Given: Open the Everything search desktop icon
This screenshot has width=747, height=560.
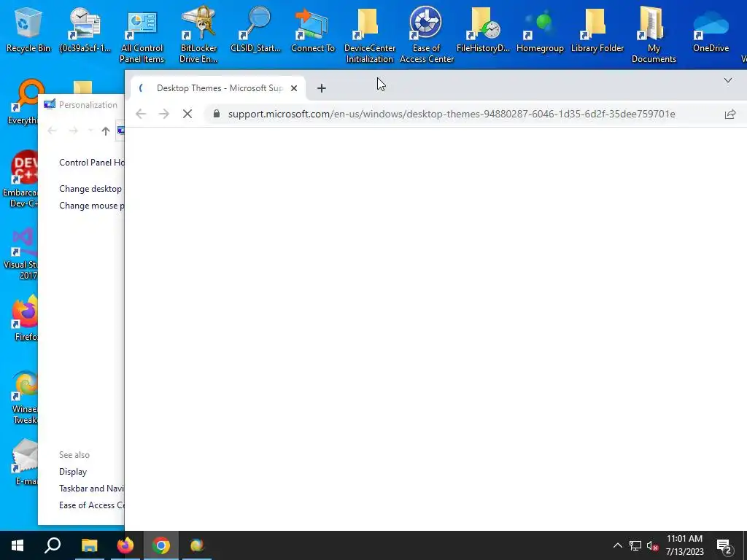Looking at the screenshot, I should [x=23, y=101].
